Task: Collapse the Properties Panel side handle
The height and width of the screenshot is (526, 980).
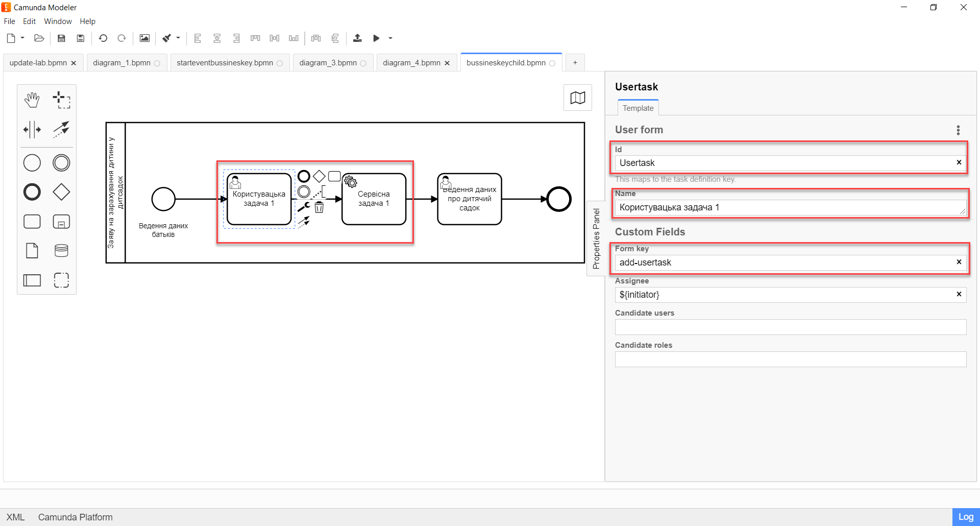Action: click(596, 238)
